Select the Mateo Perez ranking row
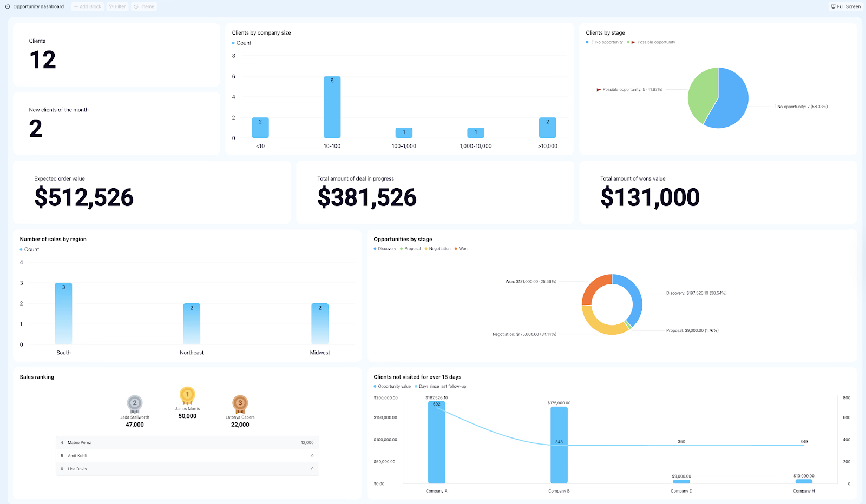This screenshot has width=866, height=504. [x=187, y=442]
